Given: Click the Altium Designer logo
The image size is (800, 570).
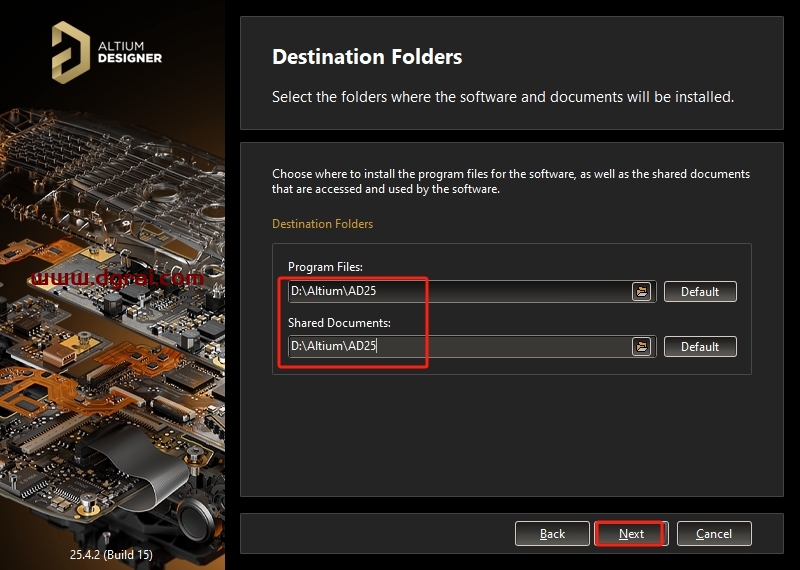Looking at the screenshot, I should coord(107,52).
